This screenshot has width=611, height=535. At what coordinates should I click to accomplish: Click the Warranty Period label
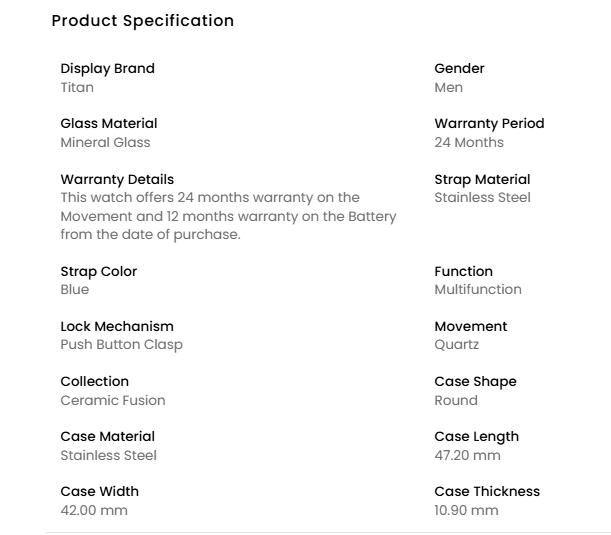point(489,123)
